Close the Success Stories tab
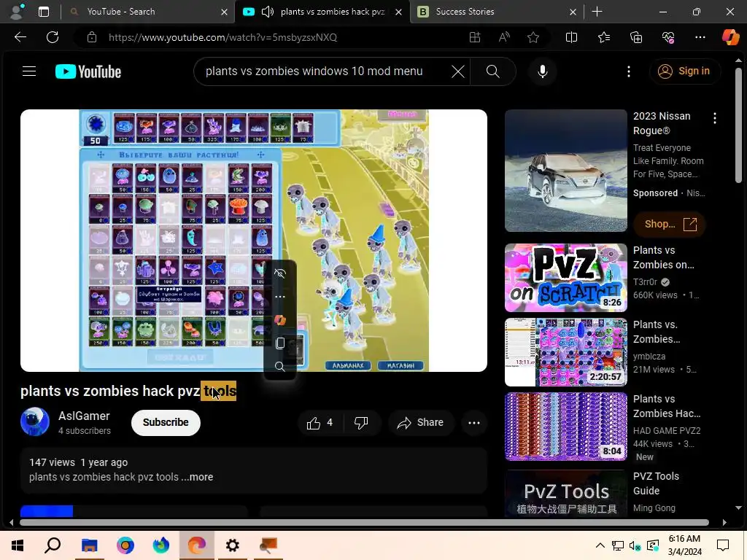 pyautogui.click(x=573, y=12)
